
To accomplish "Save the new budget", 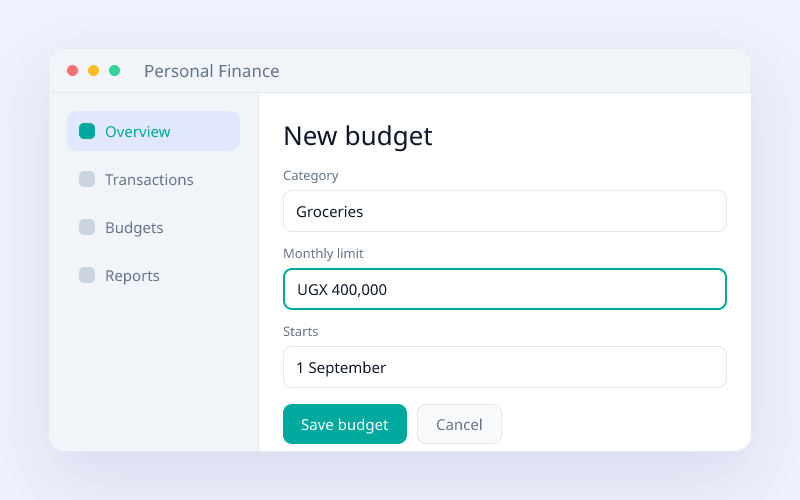I will pyautogui.click(x=345, y=424).
